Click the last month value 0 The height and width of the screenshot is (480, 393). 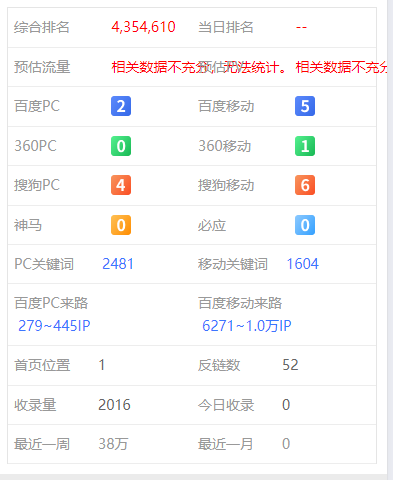(x=286, y=444)
